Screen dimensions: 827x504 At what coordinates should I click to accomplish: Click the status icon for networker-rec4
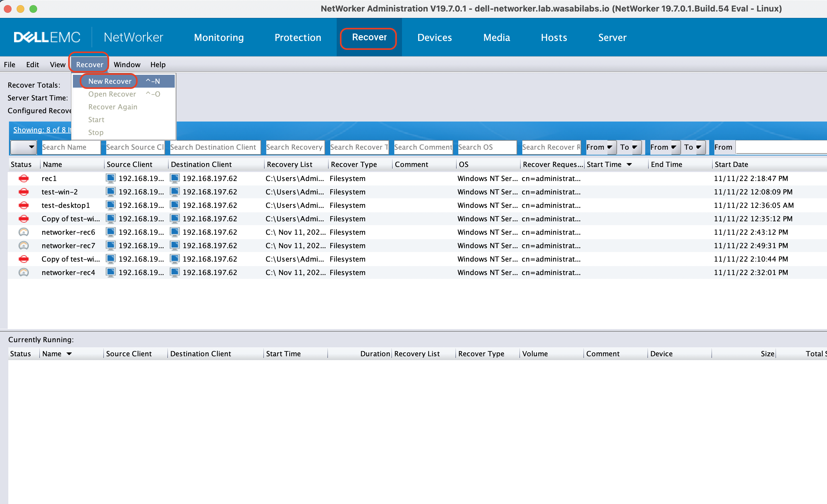(23, 272)
